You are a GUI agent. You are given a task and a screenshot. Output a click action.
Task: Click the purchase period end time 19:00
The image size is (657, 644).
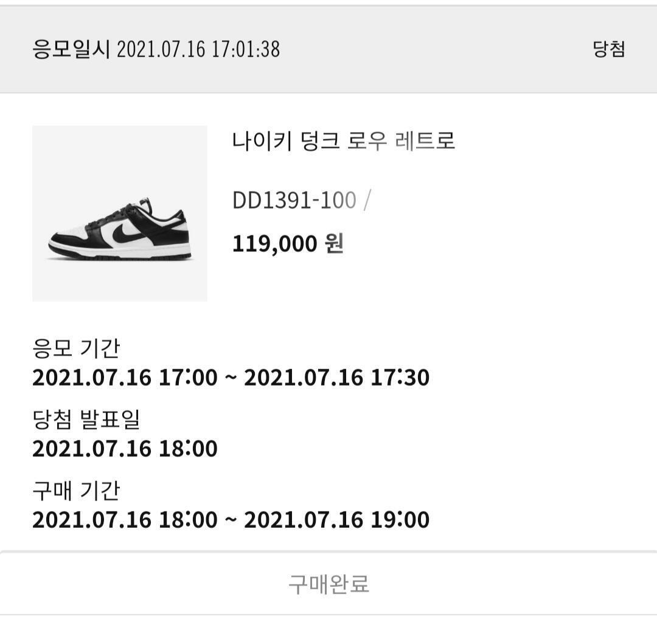(x=400, y=520)
